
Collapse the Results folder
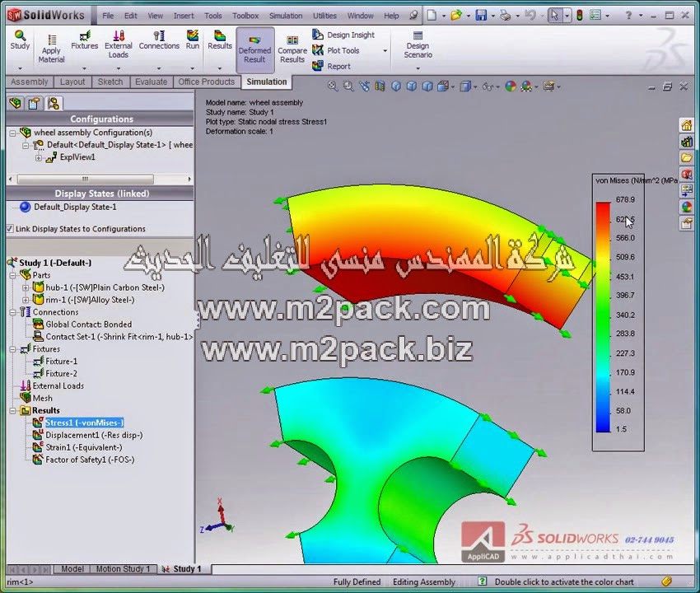pos(12,411)
